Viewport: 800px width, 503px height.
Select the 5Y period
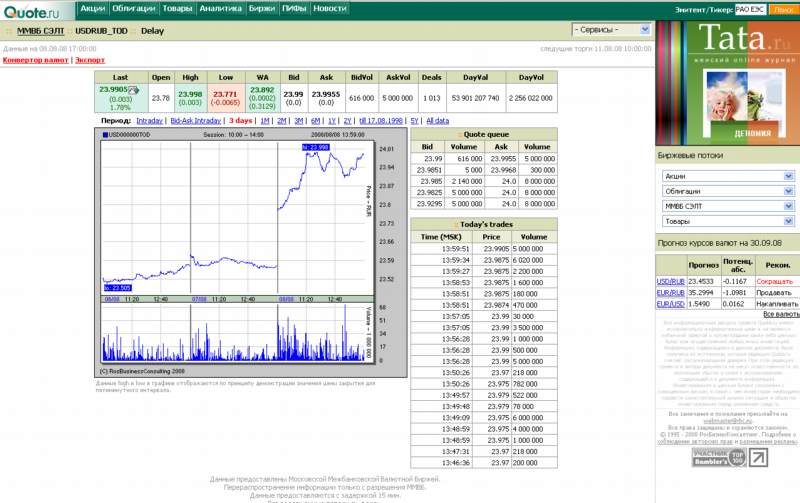click(x=414, y=121)
